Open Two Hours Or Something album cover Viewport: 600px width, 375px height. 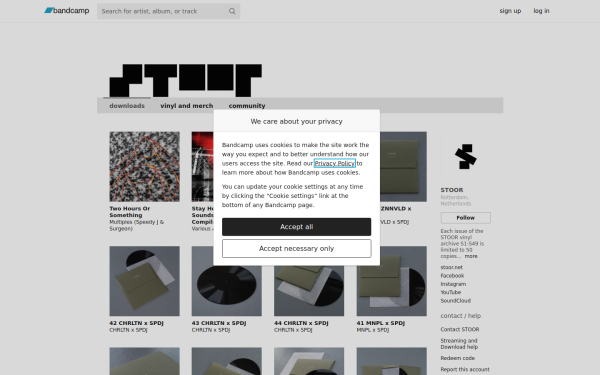(144, 166)
